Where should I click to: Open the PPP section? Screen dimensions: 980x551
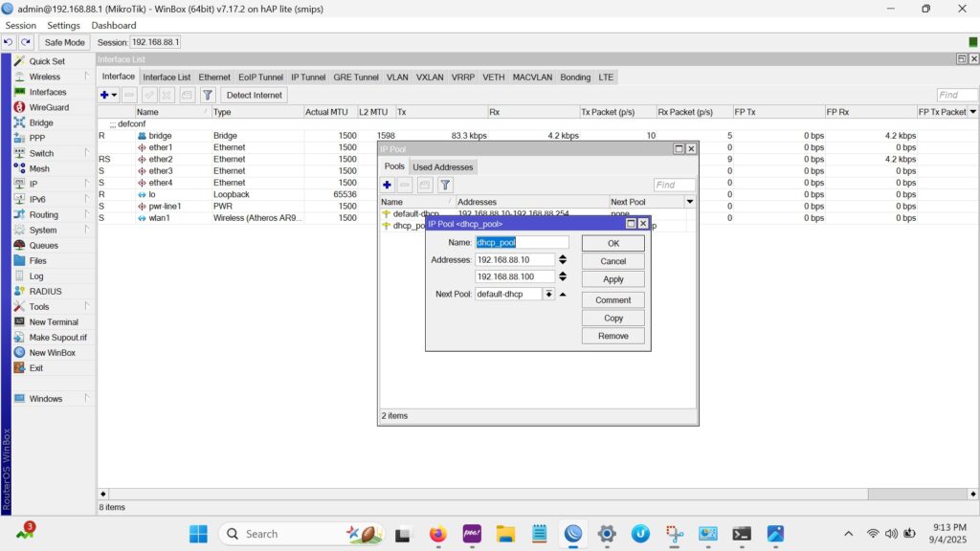tap(37, 138)
